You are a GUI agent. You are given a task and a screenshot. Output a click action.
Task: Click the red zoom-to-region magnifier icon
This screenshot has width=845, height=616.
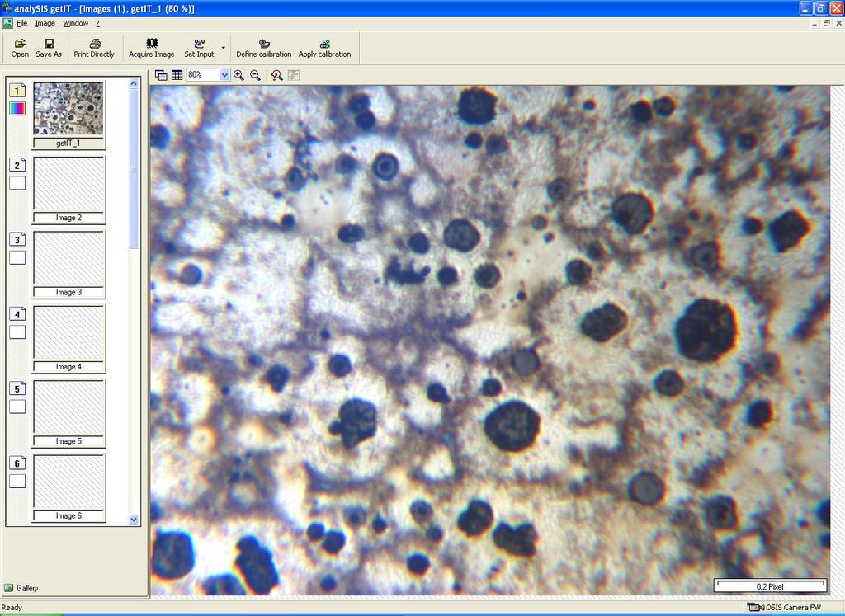click(x=277, y=75)
